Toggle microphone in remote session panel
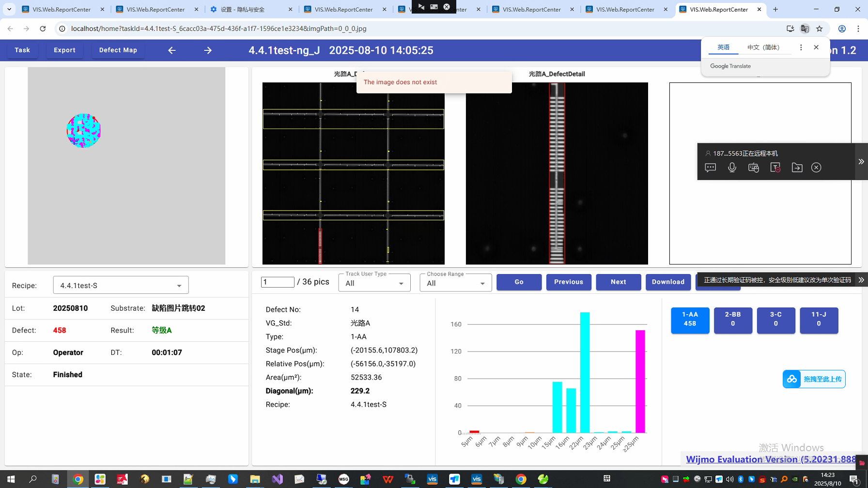 732,168
